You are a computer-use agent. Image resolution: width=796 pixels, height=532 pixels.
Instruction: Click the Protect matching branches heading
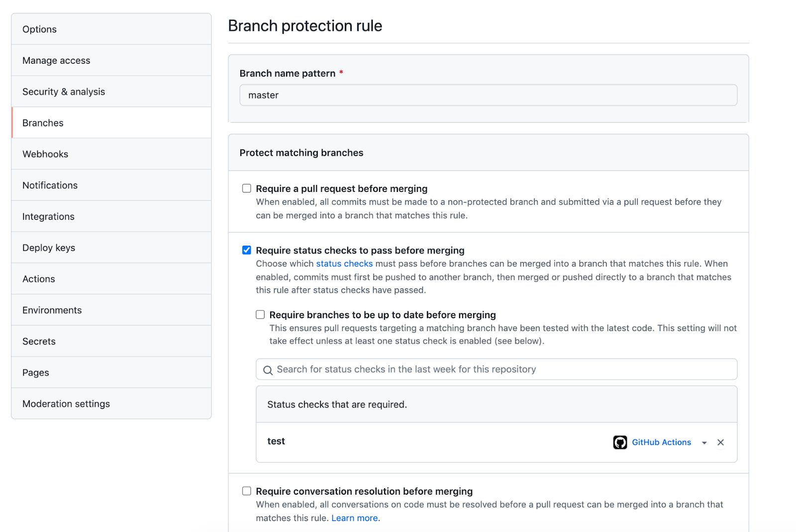301,153
